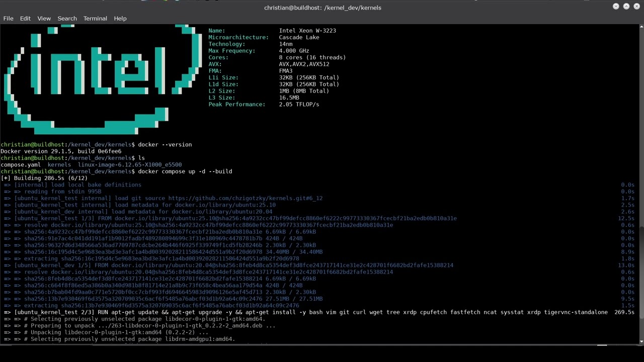The image size is (644, 362).
Task: Click the window title christian@buildhost: /kernel_dev/kernels
Action: (x=323, y=8)
